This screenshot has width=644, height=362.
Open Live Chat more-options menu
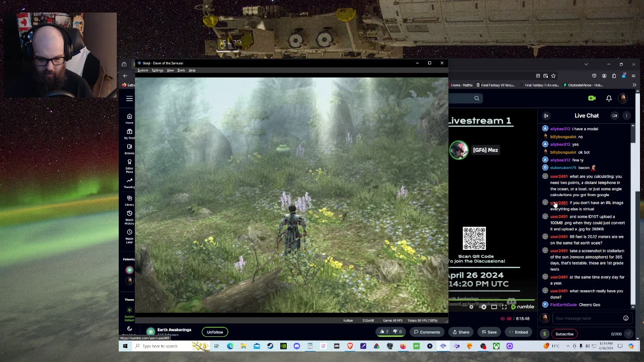pyautogui.click(x=626, y=116)
